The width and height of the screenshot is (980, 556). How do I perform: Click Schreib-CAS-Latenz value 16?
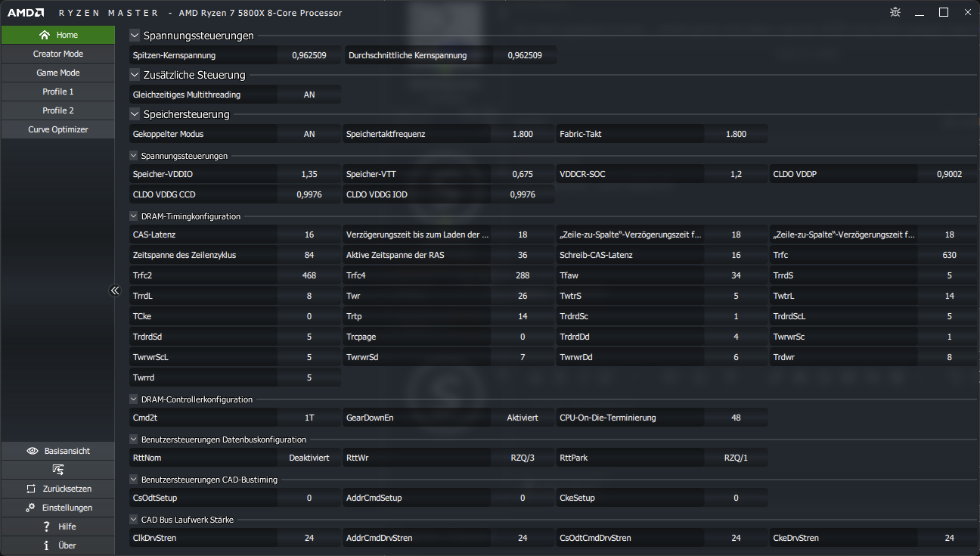[x=736, y=255]
